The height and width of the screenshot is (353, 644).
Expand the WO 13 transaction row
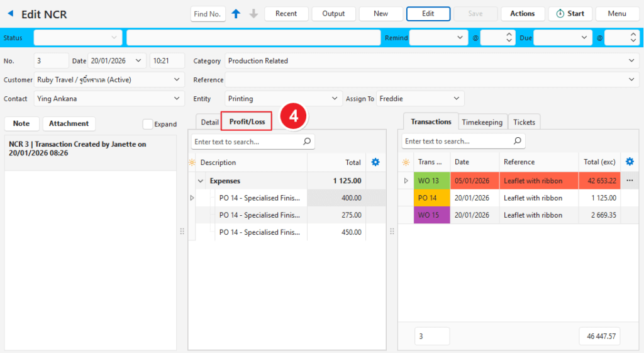click(x=406, y=181)
